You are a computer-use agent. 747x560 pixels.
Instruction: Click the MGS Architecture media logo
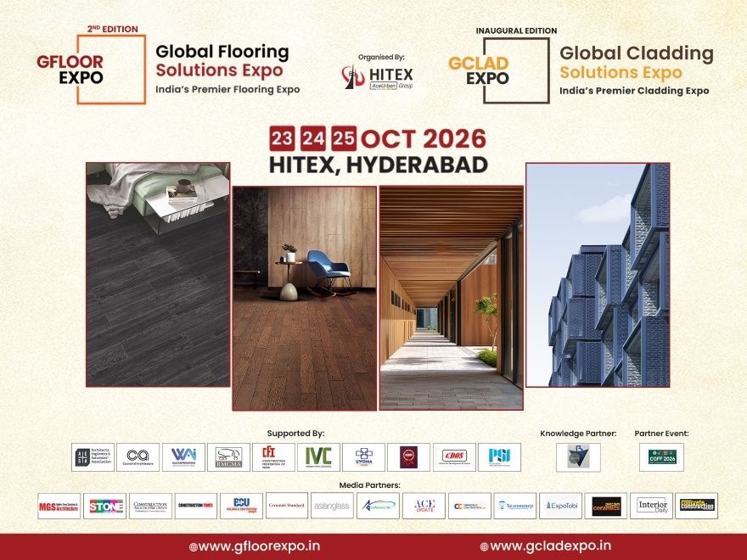(59, 506)
